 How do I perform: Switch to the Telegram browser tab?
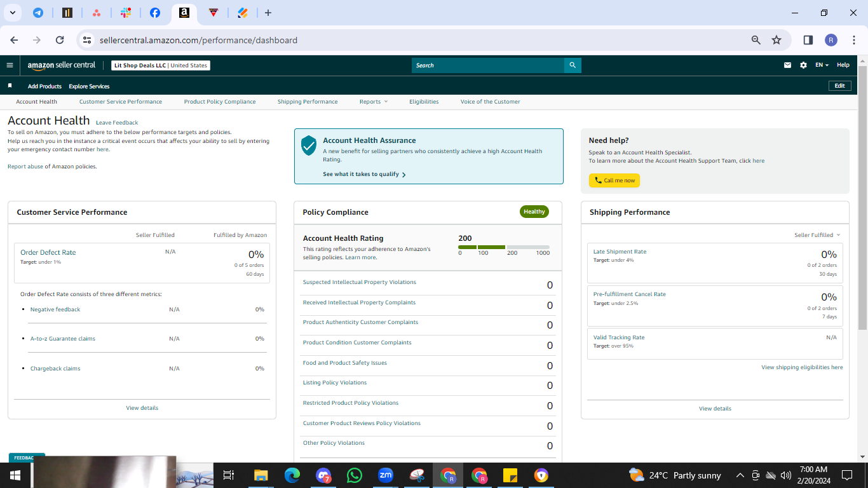coord(38,13)
